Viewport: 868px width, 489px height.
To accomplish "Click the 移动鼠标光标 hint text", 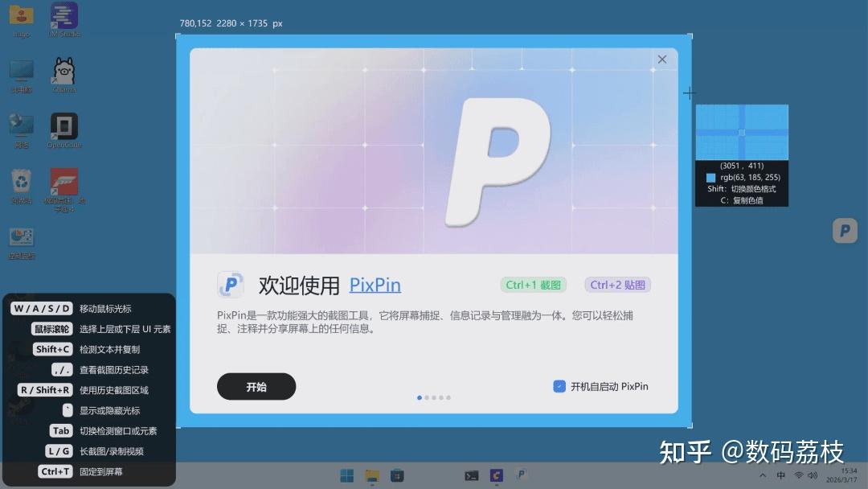I will pos(105,309).
